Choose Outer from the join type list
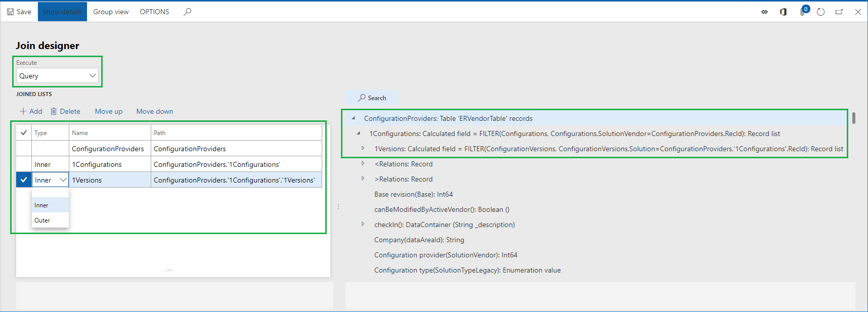The height and width of the screenshot is (312, 868). (42, 220)
